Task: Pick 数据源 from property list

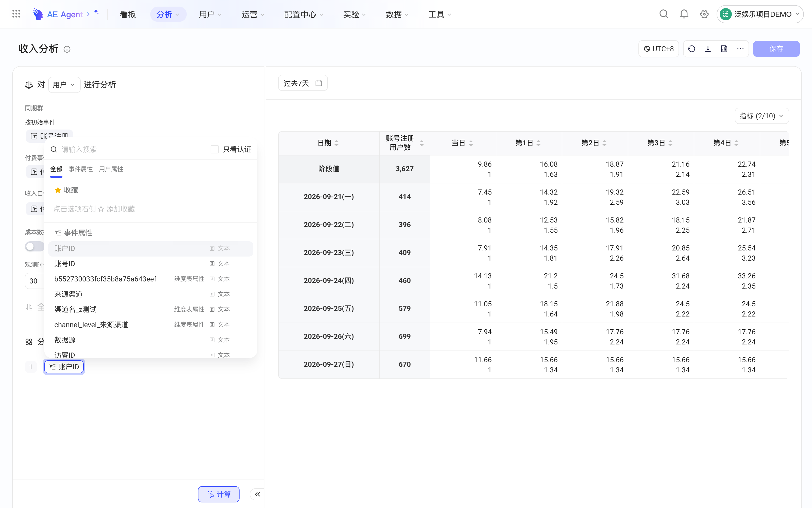Action: point(151,340)
